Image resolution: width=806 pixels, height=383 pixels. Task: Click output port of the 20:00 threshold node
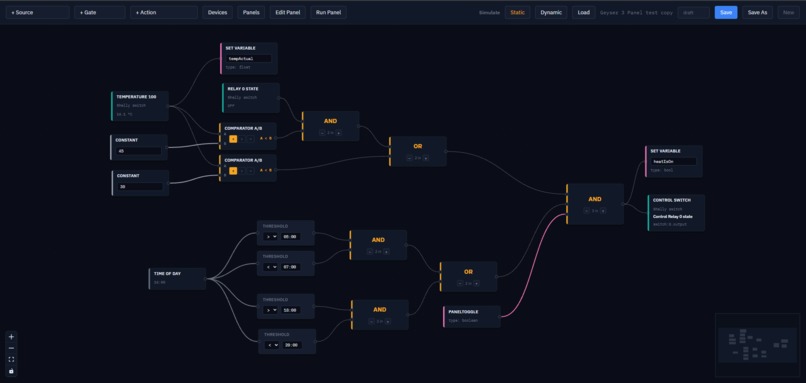coord(316,341)
